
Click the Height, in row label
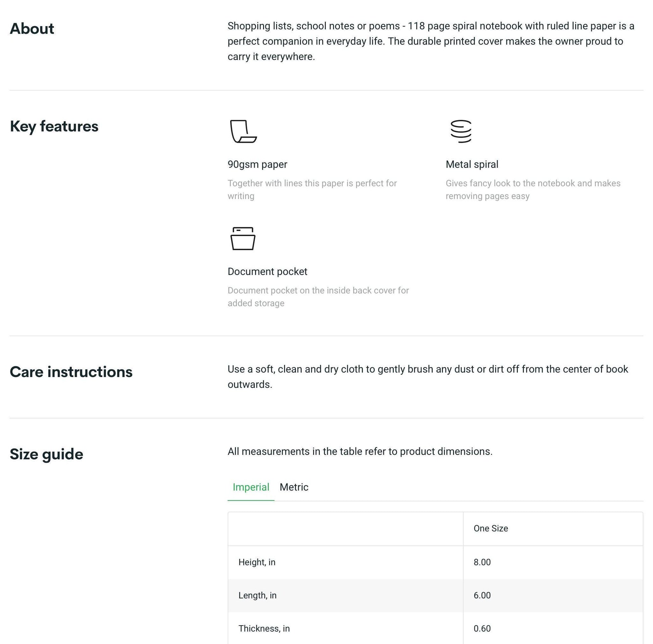pyautogui.click(x=257, y=562)
